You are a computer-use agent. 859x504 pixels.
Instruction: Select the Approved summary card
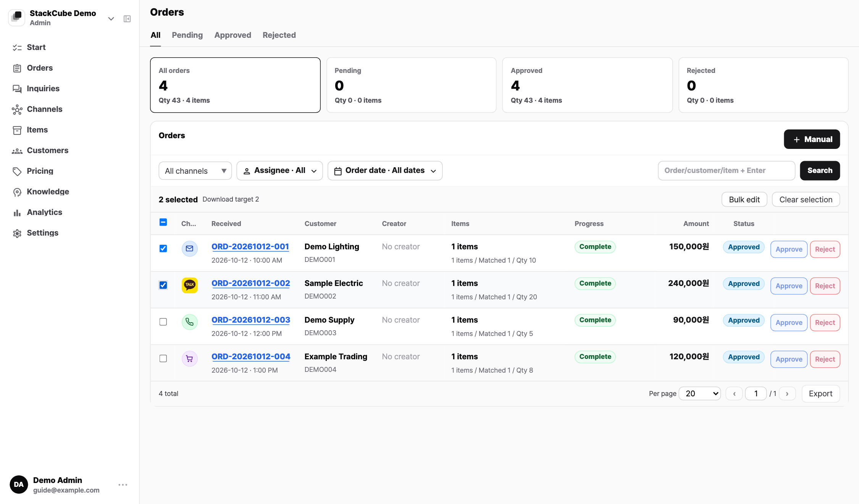tap(587, 85)
